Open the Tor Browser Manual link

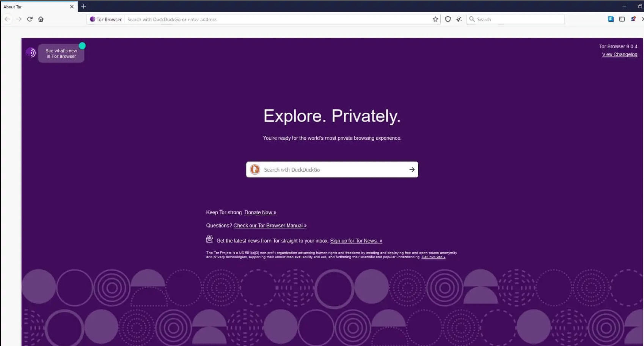click(x=270, y=225)
